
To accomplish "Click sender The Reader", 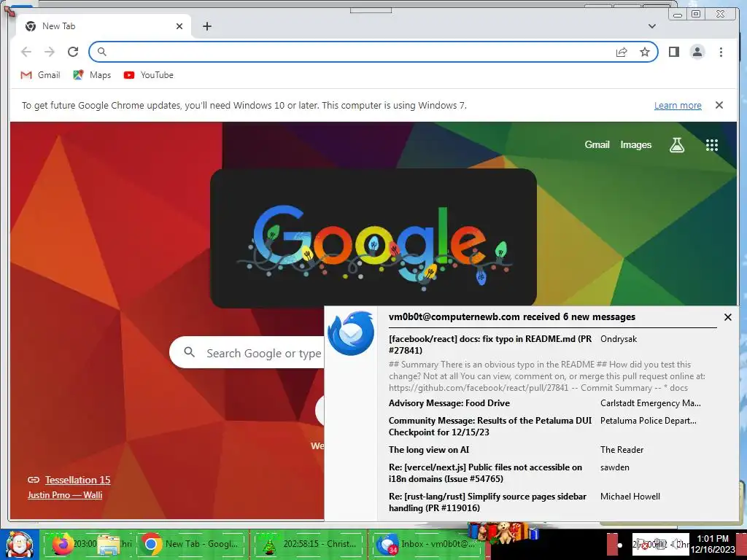I will click(x=622, y=449).
